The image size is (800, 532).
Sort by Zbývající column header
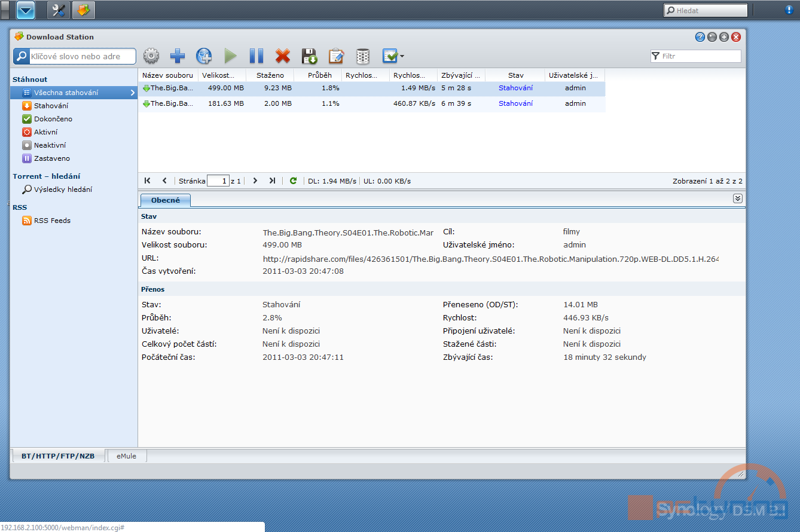pos(461,75)
